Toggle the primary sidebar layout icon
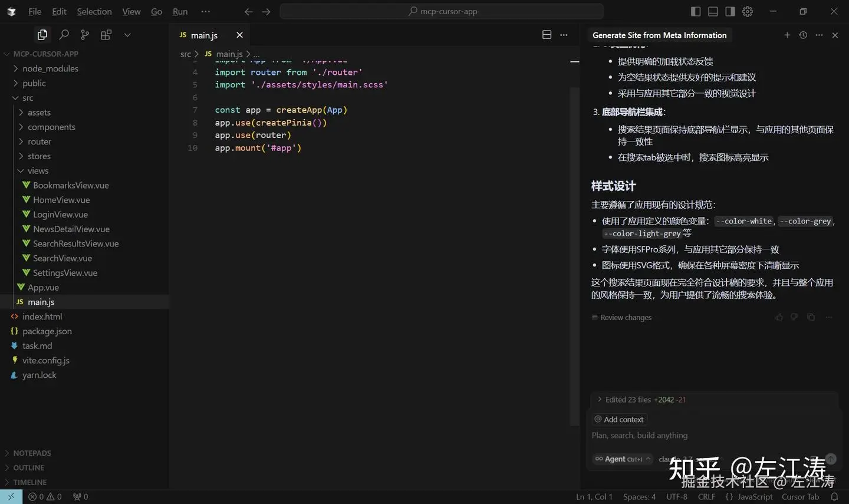849x504 pixels. [x=696, y=11]
